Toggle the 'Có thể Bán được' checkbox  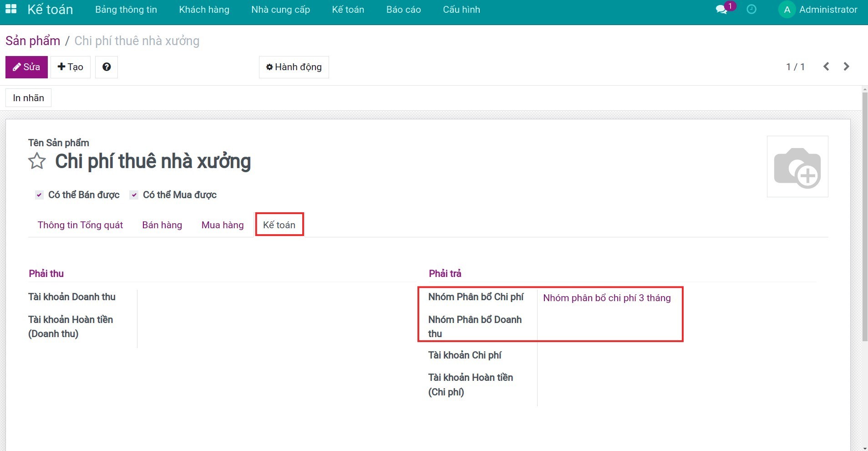click(x=40, y=195)
